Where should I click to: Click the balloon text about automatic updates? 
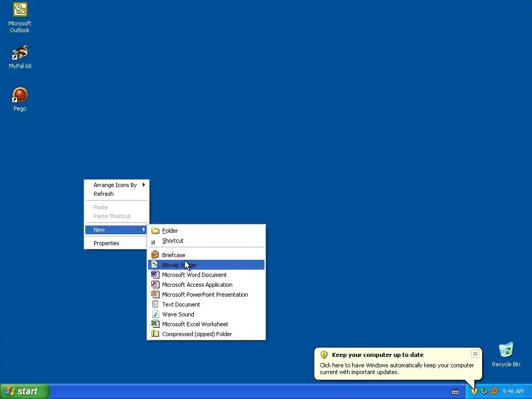click(x=396, y=368)
